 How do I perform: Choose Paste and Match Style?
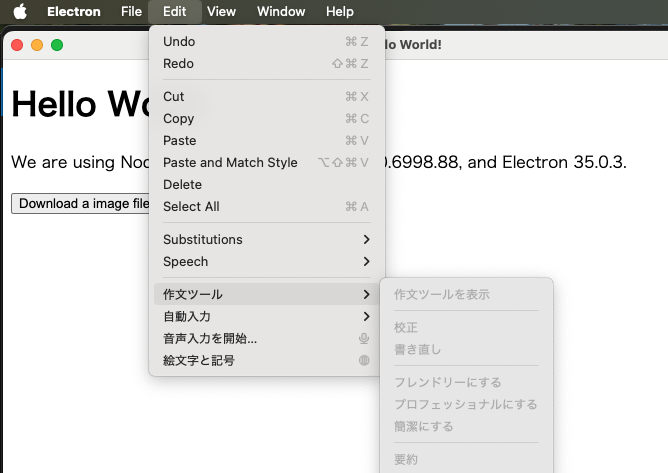click(267, 162)
